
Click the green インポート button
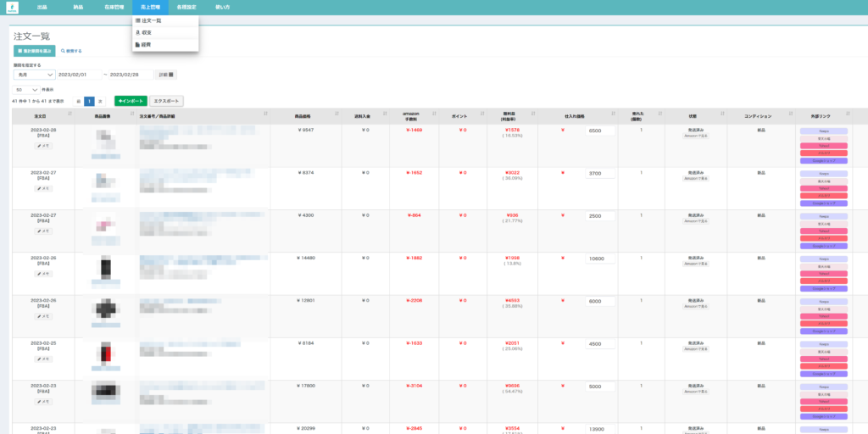pyautogui.click(x=131, y=101)
